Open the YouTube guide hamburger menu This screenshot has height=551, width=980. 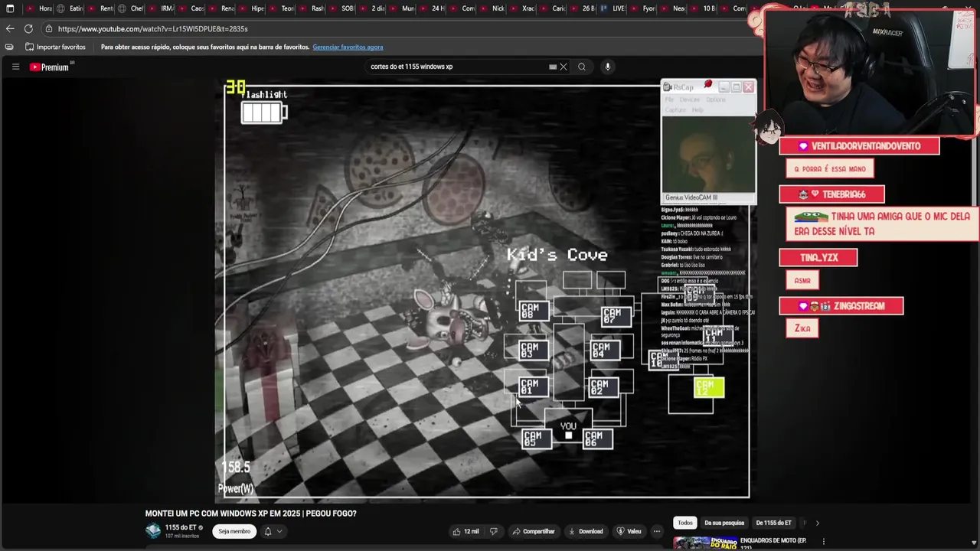[x=15, y=67]
